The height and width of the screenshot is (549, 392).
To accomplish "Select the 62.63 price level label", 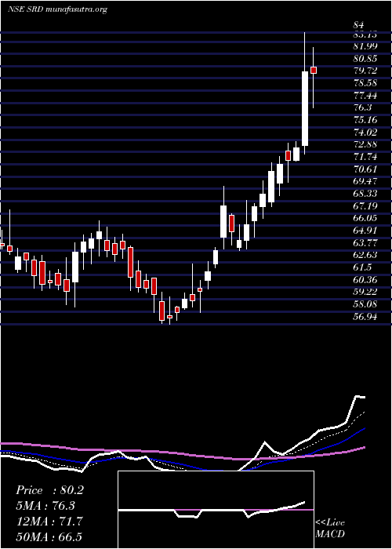I will coord(365,255).
